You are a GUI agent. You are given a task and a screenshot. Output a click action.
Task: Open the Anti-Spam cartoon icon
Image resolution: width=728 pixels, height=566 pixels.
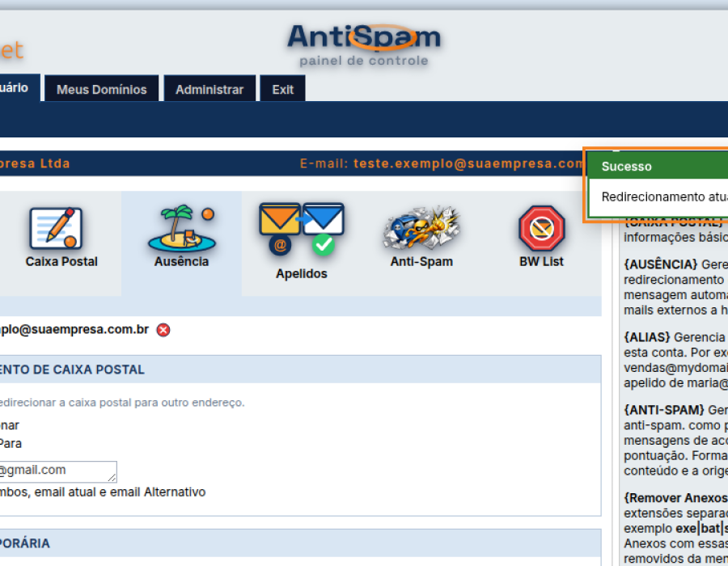pos(421,228)
